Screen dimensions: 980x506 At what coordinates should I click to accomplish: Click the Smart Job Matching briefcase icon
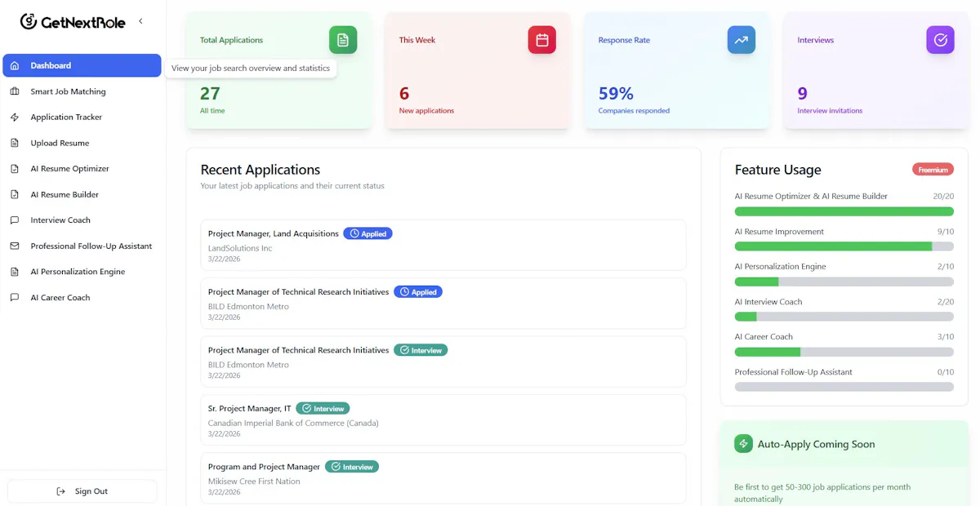pyautogui.click(x=15, y=91)
